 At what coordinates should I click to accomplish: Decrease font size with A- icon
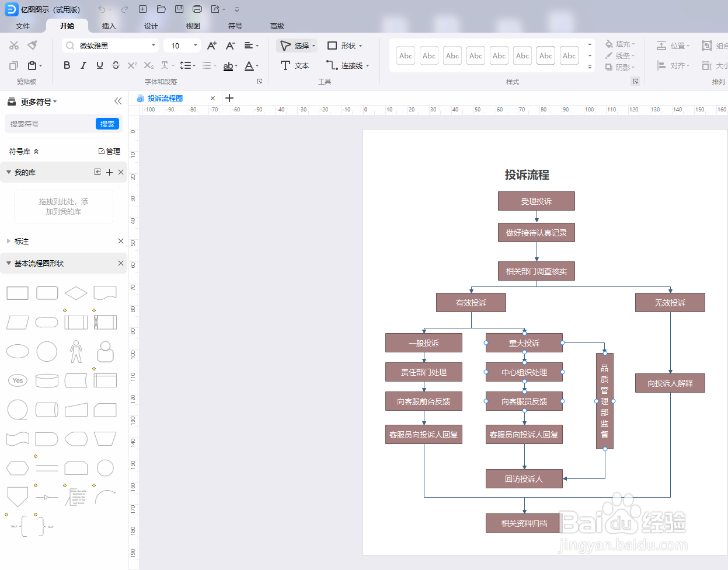[231, 46]
